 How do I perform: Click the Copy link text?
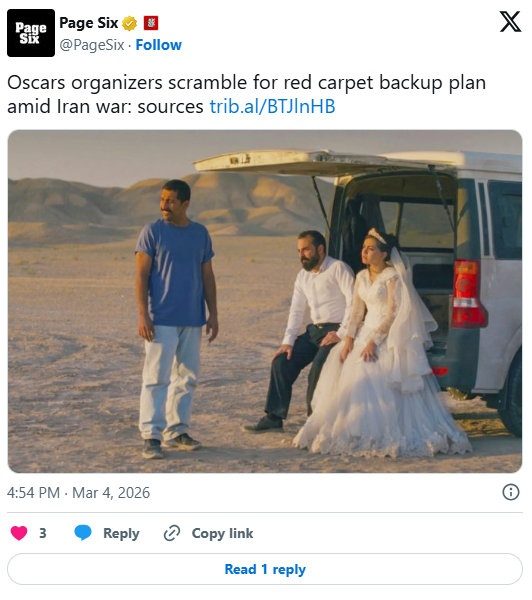(222, 533)
